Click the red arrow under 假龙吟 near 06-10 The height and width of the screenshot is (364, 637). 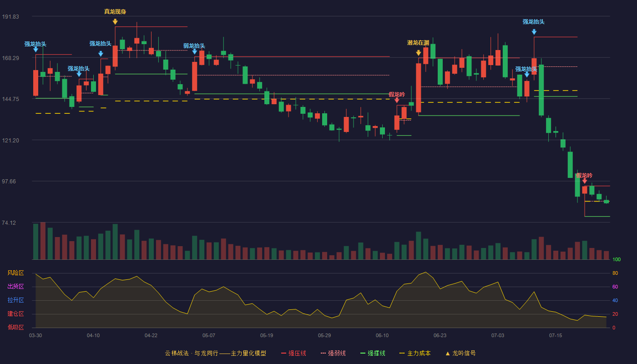(x=397, y=100)
